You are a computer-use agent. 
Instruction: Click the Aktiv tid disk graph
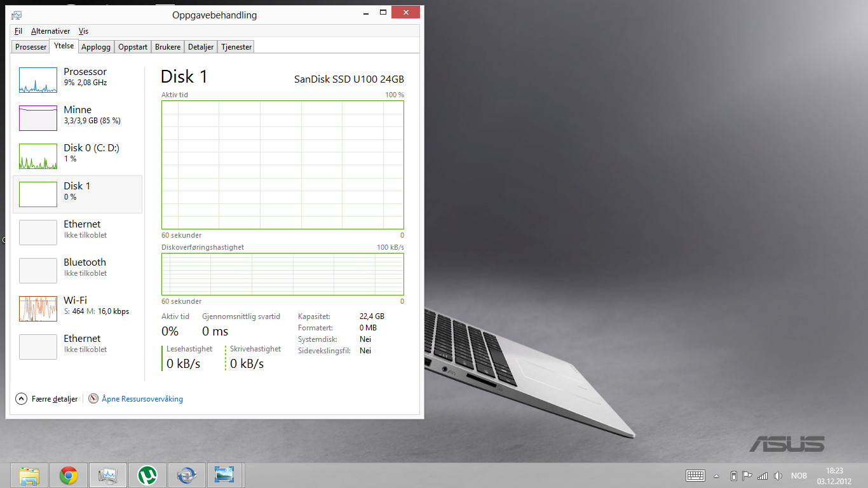point(283,165)
